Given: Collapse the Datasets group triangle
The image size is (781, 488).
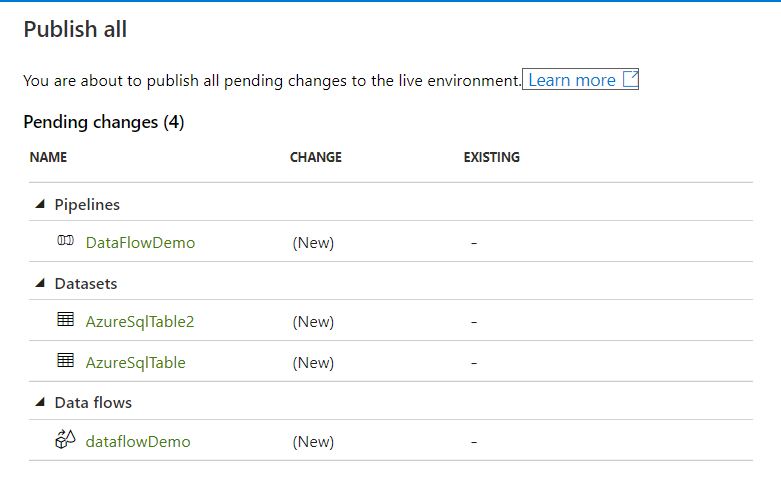Looking at the screenshot, I should point(40,283).
